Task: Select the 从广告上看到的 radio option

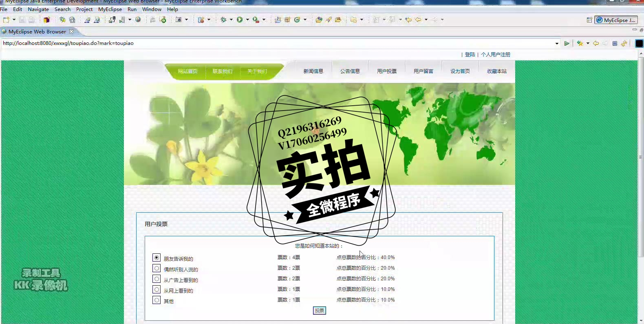Action: [157, 279]
